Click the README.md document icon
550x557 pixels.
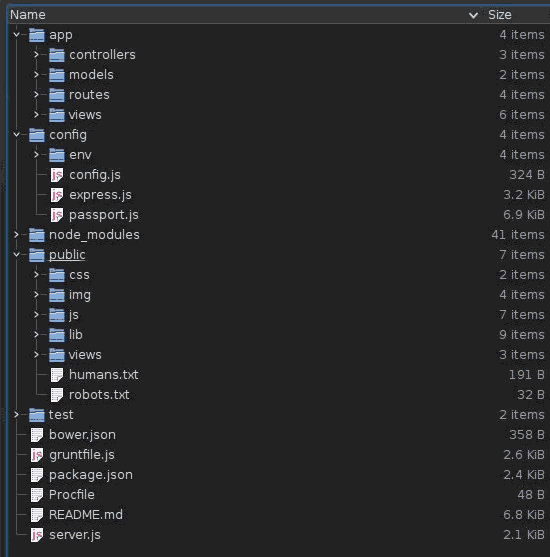37,515
